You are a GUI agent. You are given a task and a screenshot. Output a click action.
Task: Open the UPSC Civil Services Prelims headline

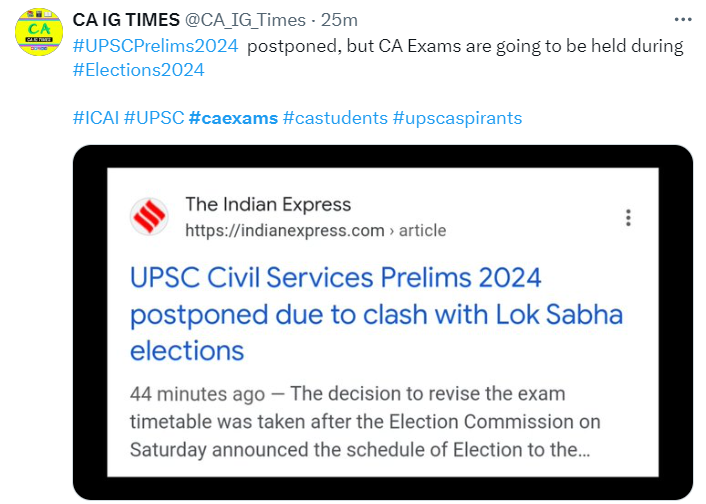[375, 313]
